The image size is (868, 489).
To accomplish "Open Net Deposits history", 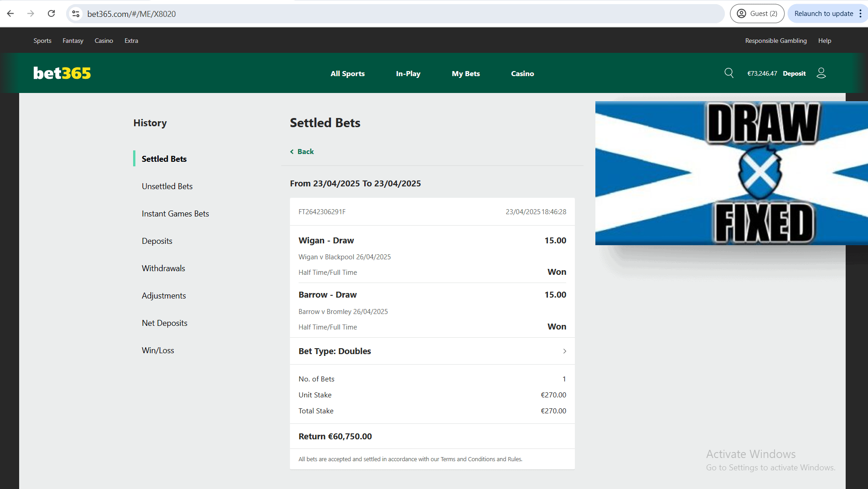I will 165,323.
